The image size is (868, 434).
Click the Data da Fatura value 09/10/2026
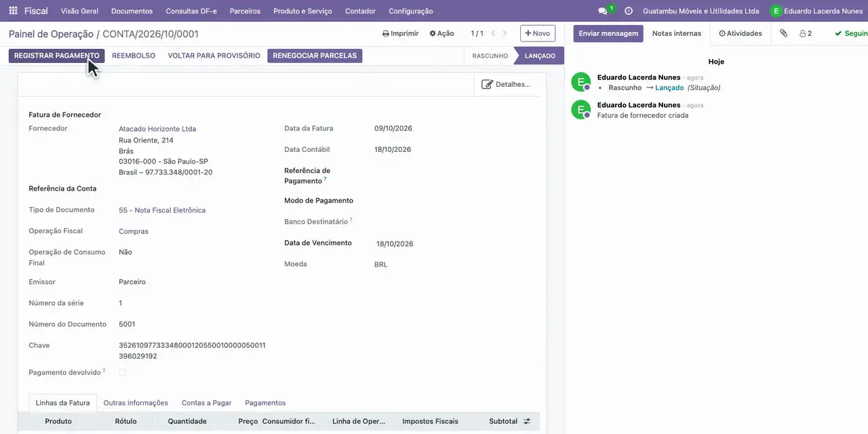click(x=393, y=128)
